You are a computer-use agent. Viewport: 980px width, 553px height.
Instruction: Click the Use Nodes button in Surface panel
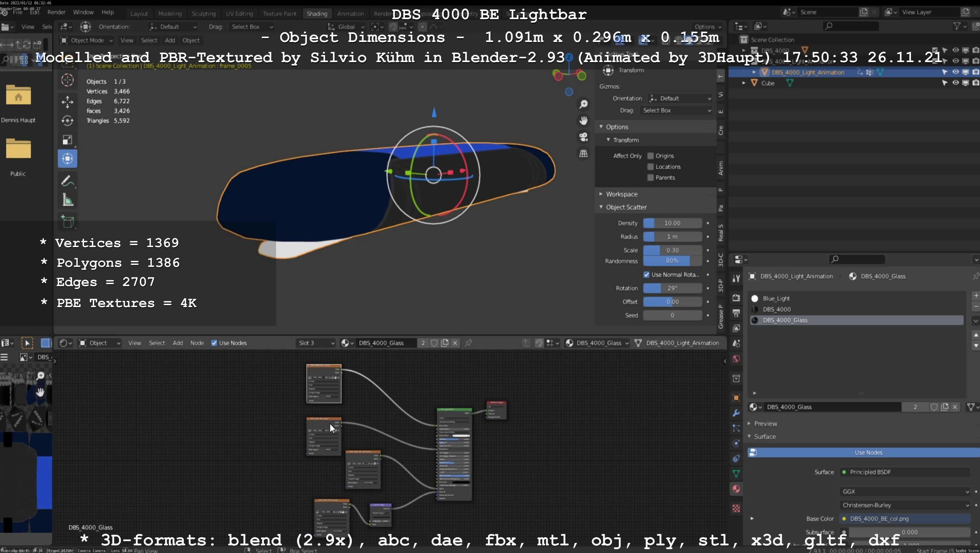864,452
